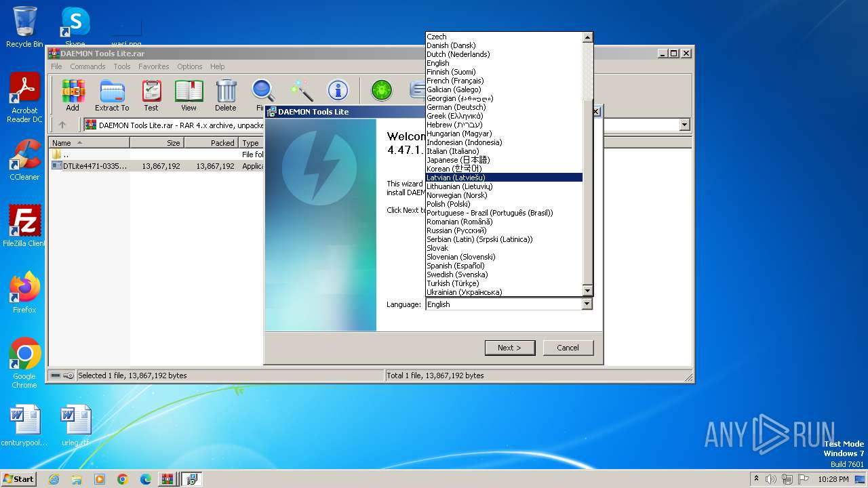868x488 pixels.
Task: Open the Tools menu in WinRAR
Action: point(122,66)
